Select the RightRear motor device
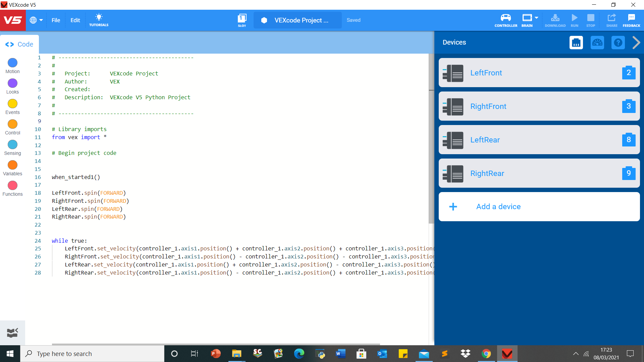The height and width of the screenshot is (362, 644). [539, 173]
